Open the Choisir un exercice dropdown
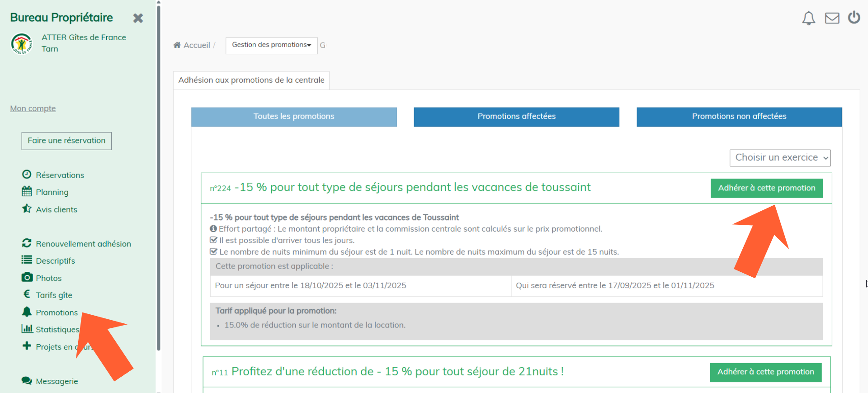This screenshot has height=393, width=868. tap(780, 158)
